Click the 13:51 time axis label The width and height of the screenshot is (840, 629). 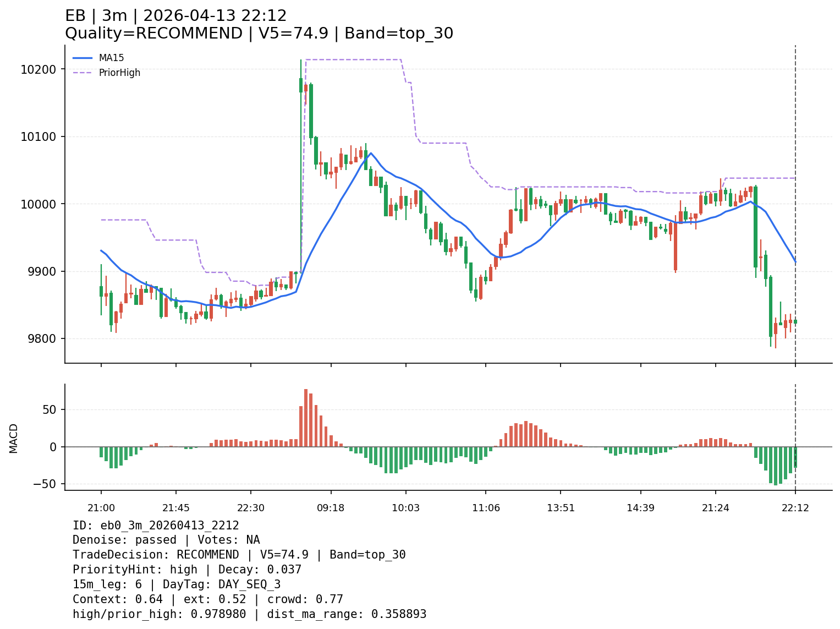click(561, 508)
